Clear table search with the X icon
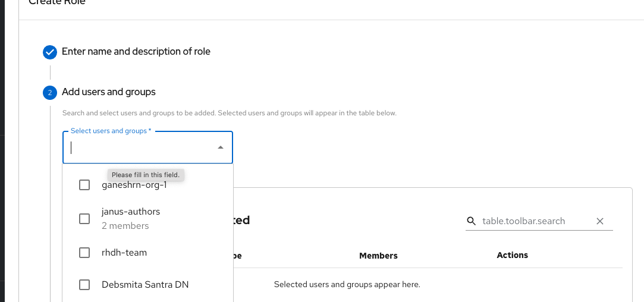The height and width of the screenshot is (302, 644). (x=600, y=221)
